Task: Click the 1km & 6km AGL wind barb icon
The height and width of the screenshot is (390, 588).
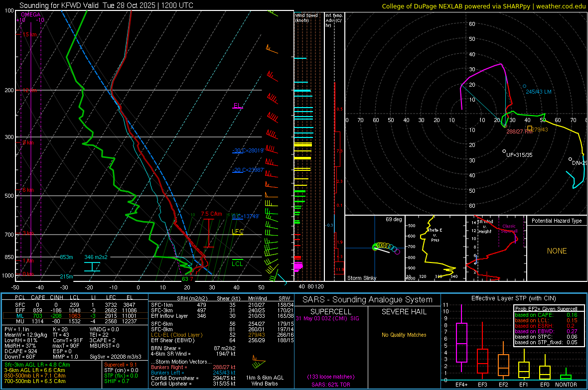Action: point(258,363)
